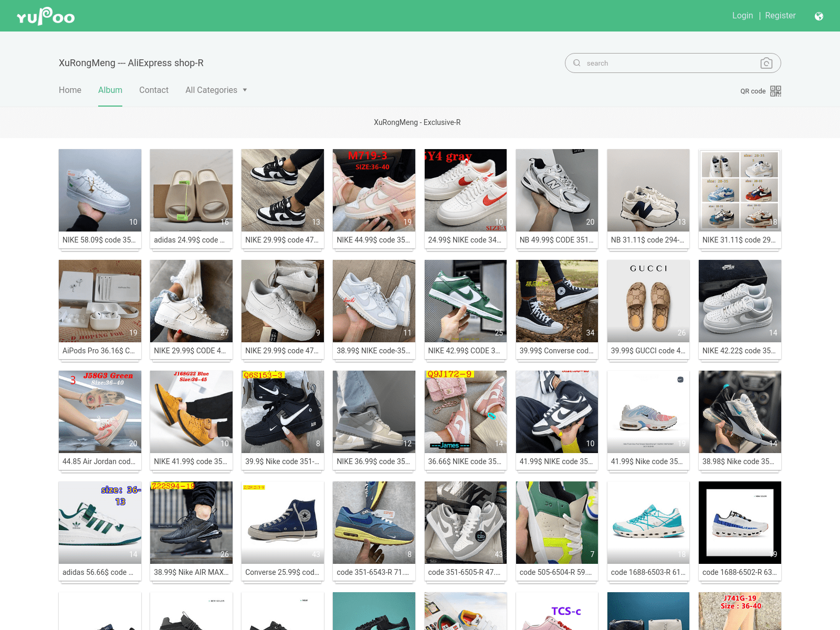Open NB 31.11$ code 294 album
The image size is (840, 630).
(x=648, y=199)
